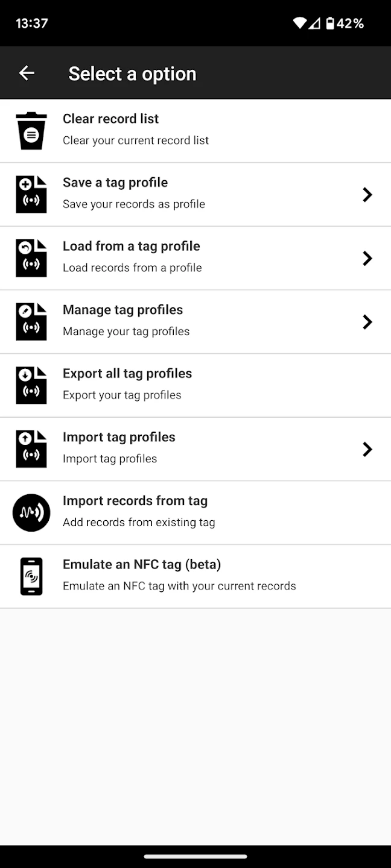The width and height of the screenshot is (391, 868).
Task: Click the "Save your records as profile" text
Action: (x=134, y=204)
